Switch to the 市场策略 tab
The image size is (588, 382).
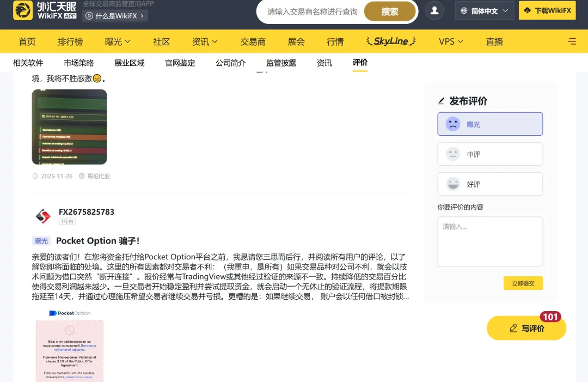79,63
